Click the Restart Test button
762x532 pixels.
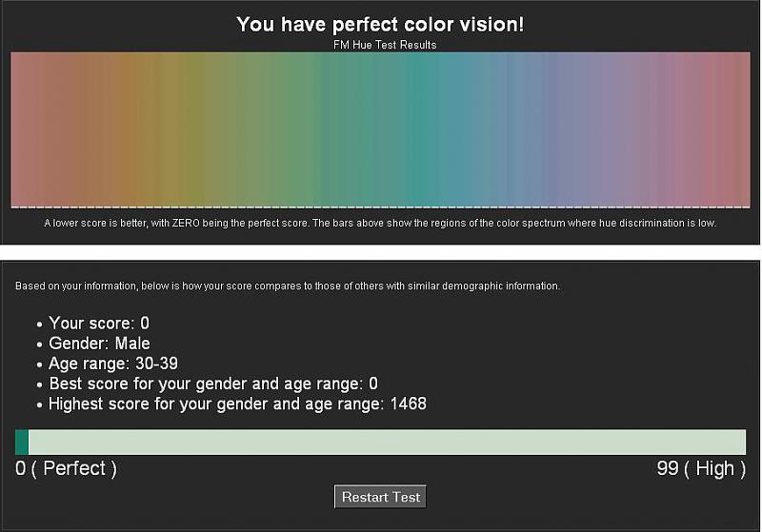[381, 497]
